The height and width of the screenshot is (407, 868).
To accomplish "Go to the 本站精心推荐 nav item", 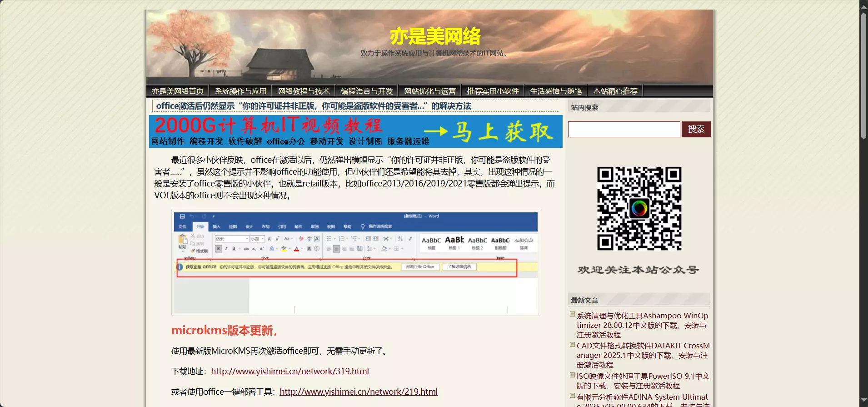I will click(615, 91).
